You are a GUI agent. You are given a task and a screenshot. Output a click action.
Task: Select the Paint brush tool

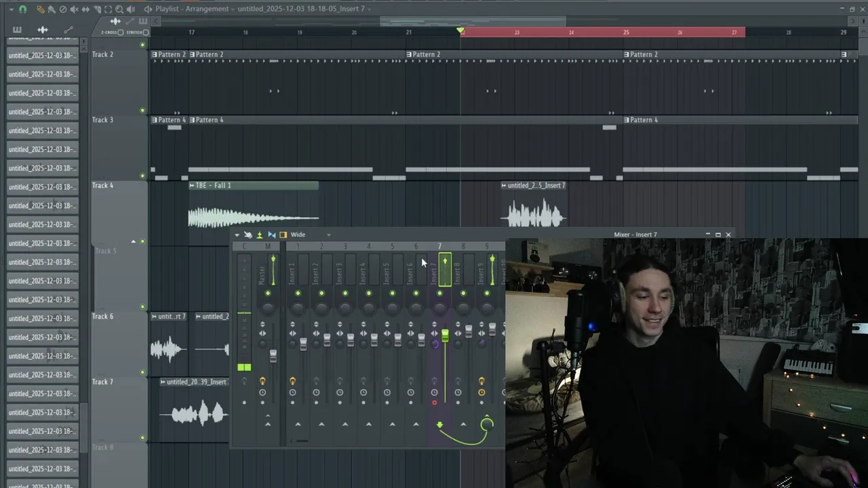[52, 9]
